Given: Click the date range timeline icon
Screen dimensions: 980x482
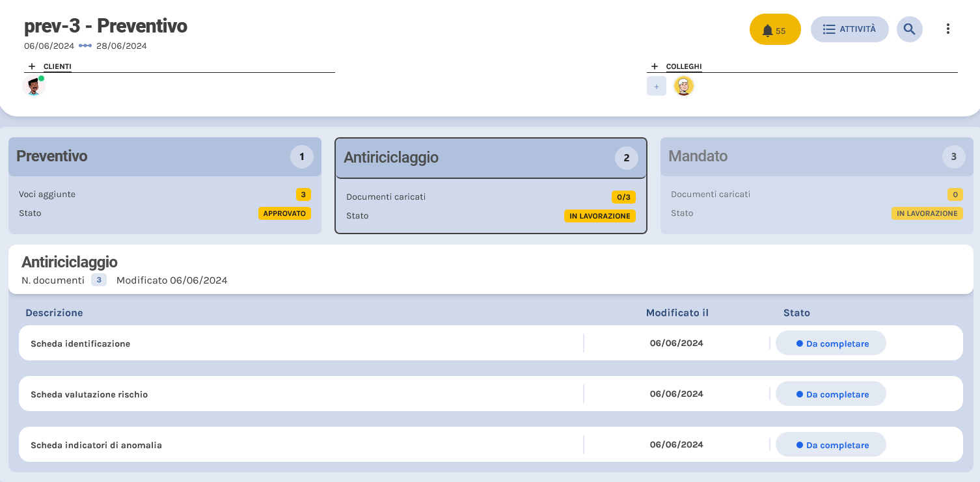Looking at the screenshot, I should pos(85,46).
